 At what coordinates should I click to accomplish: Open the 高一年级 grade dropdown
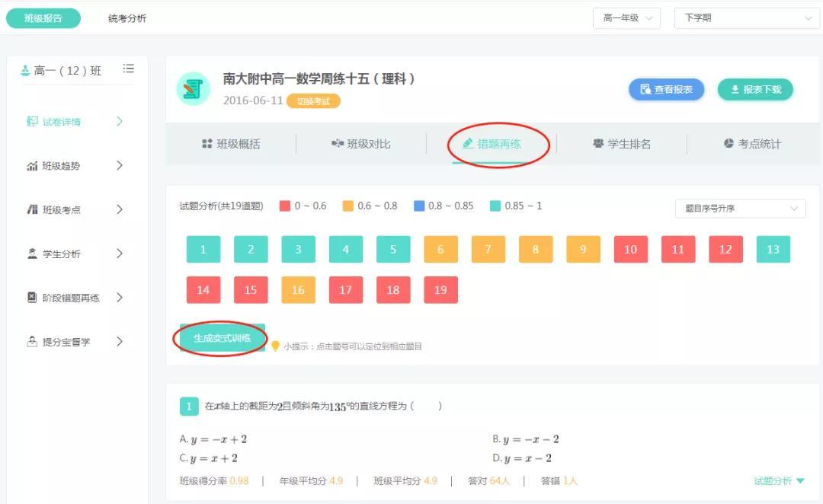(626, 18)
